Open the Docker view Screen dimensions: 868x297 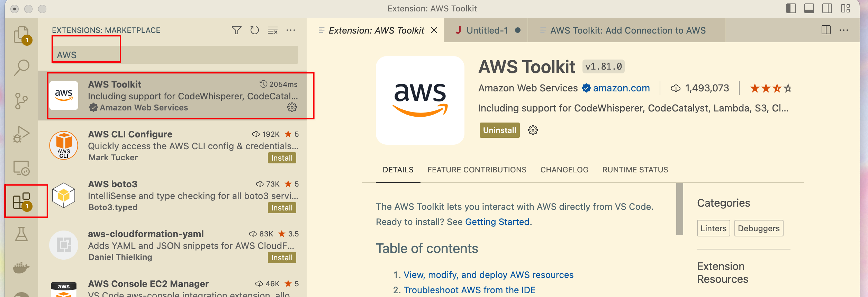click(x=21, y=267)
